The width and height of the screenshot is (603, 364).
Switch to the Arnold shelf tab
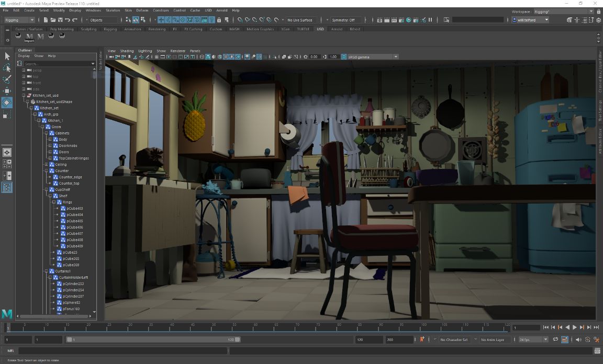[338, 29]
